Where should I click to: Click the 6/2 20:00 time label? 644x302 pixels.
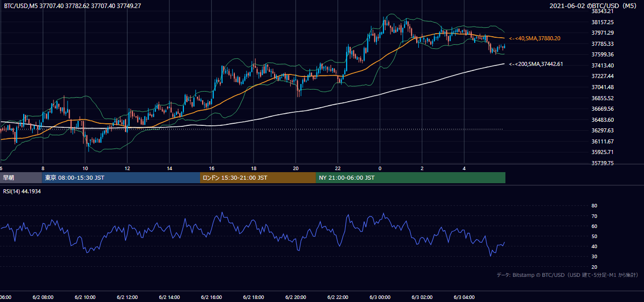coord(296,297)
